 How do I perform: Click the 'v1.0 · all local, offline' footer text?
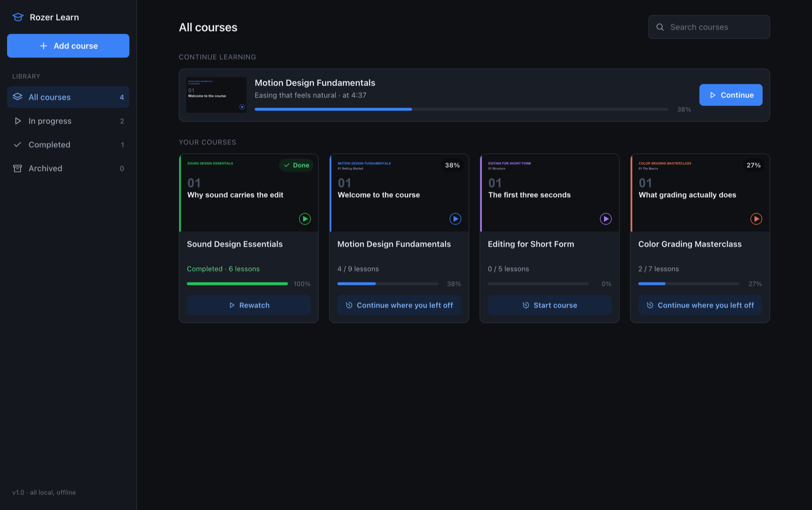[x=44, y=492]
